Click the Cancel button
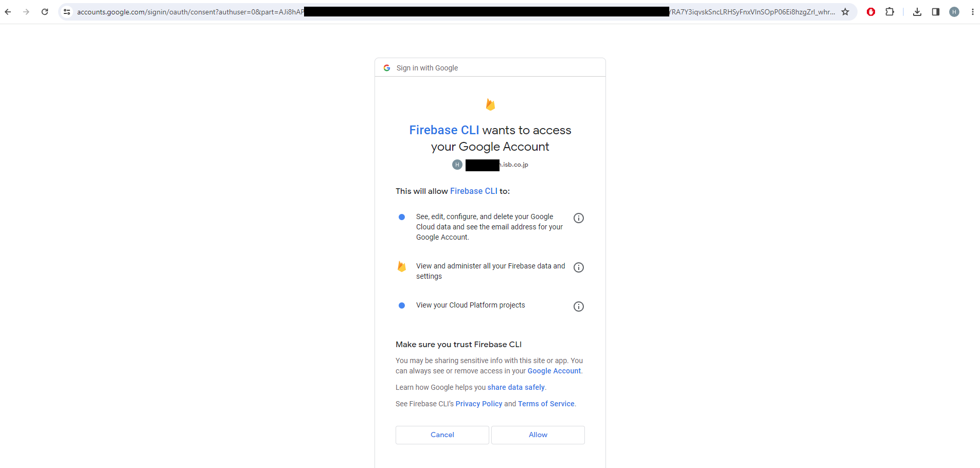The image size is (980, 468). pyautogui.click(x=442, y=435)
